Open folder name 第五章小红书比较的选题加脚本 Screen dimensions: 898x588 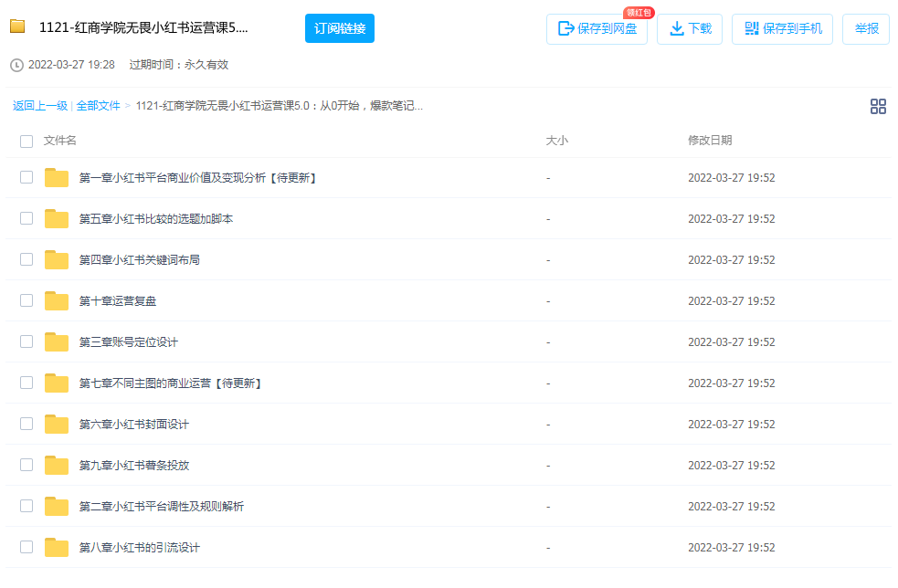[156, 219]
